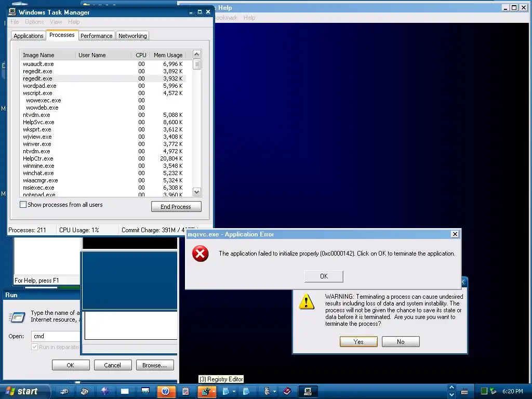Click the taskbar row scroll-up arrow
532x399 pixels.
coord(451,388)
